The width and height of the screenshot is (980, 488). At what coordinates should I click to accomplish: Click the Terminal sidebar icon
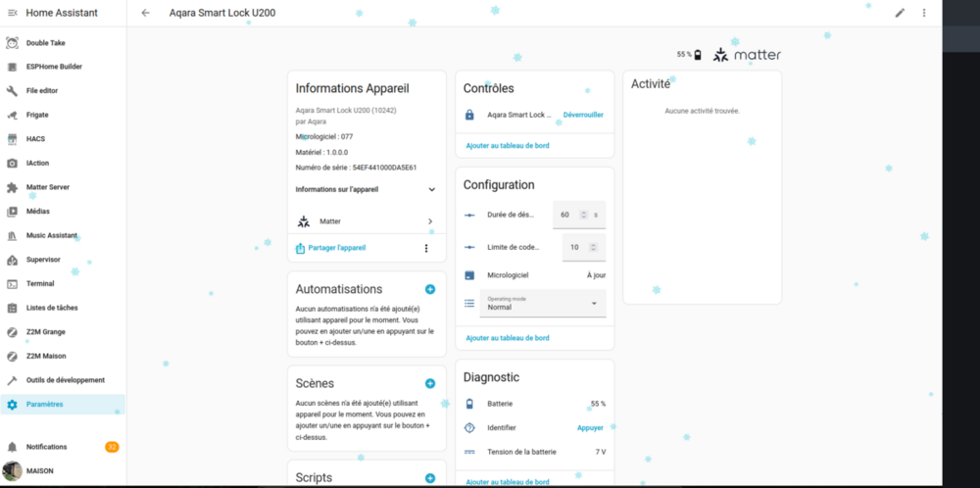(12, 283)
